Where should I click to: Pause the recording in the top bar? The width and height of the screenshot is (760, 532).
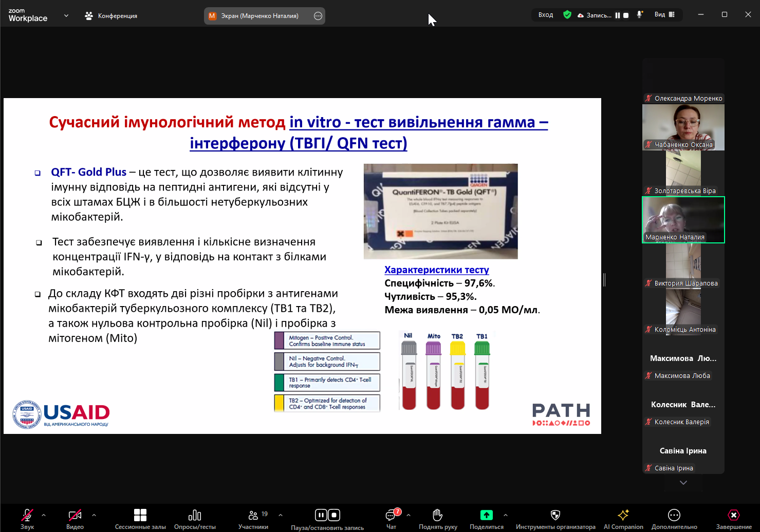617,15
